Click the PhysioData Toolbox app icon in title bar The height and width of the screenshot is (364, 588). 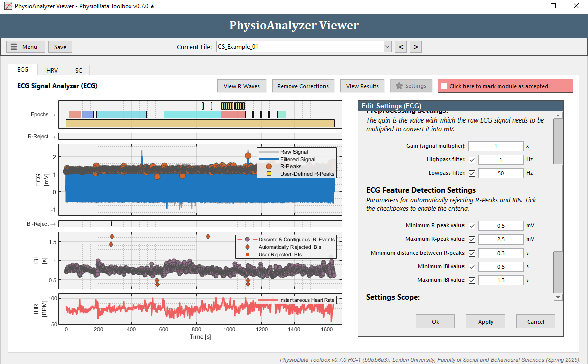[x=8, y=6]
